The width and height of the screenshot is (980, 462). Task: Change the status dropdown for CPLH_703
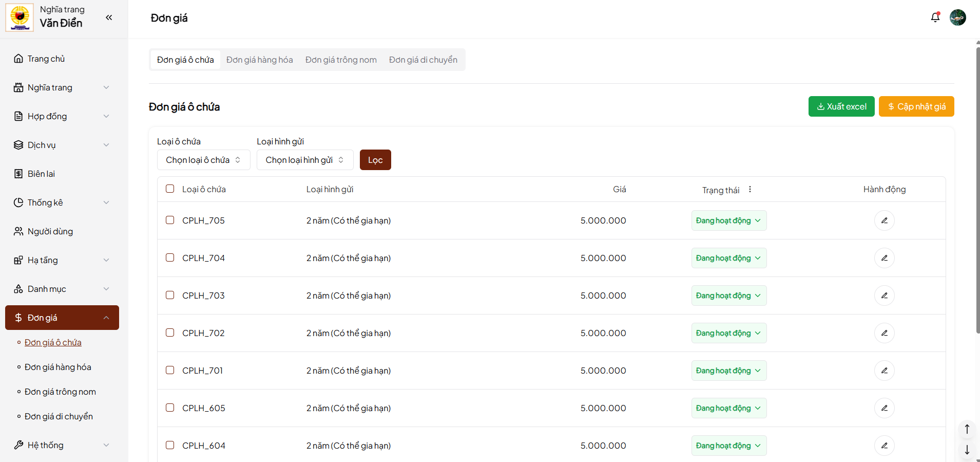click(x=728, y=295)
